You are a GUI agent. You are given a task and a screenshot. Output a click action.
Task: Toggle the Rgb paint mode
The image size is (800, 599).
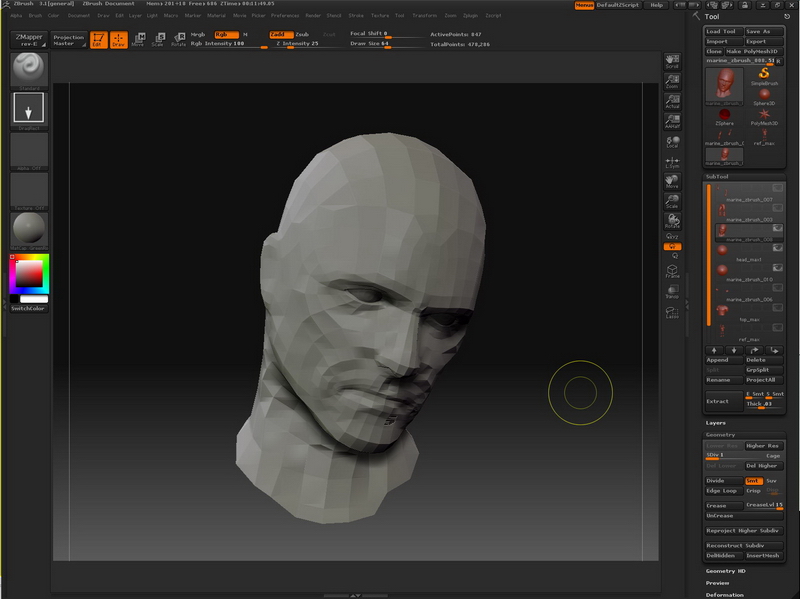pos(226,34)
